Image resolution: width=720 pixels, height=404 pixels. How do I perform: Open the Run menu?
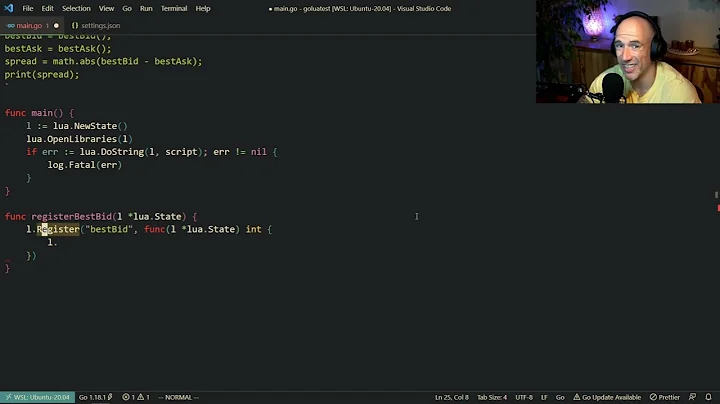(x=146, y=8)
